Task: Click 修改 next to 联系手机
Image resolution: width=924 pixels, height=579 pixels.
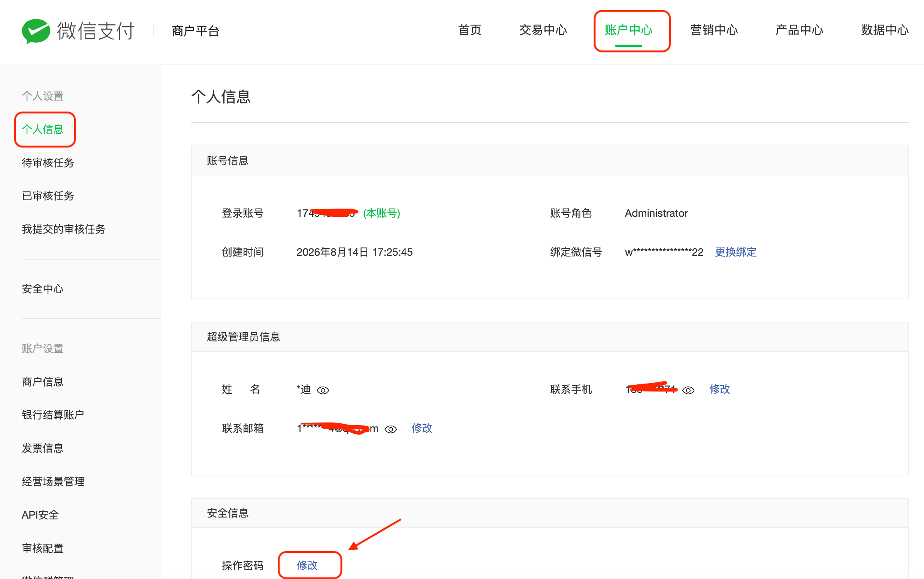Action: click(719, 389)
